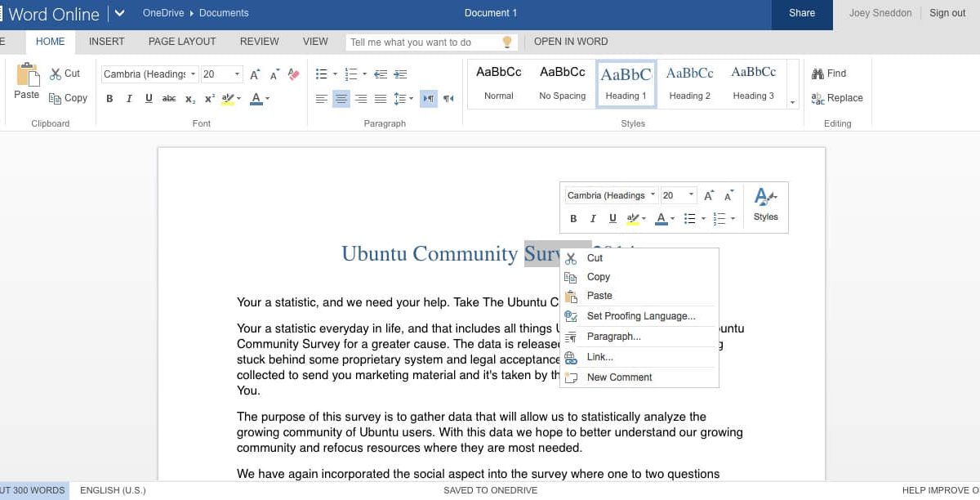Toggle center alignment in ribbon
The width and height of the screenshot is (980, 500).
341,99
